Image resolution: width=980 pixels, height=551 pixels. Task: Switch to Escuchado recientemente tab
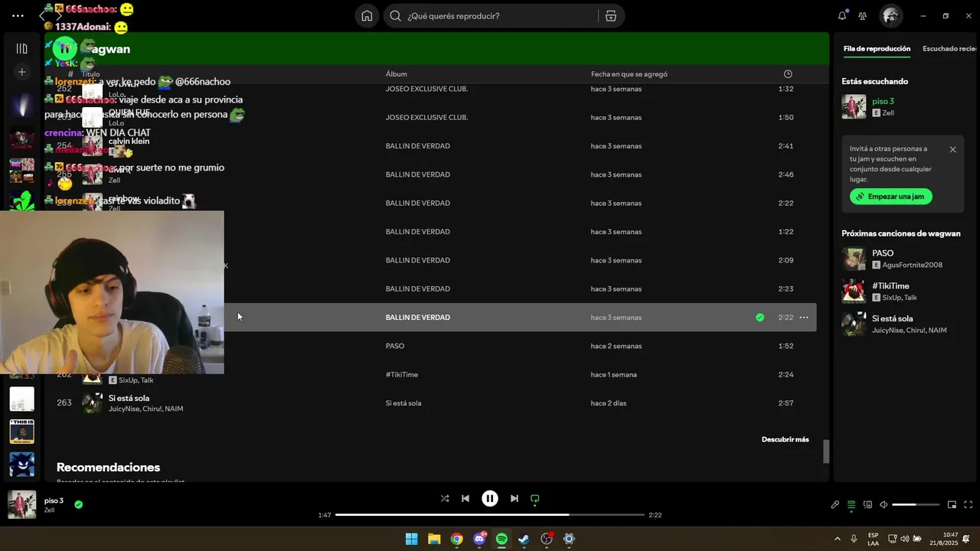(x=949, y=49)
